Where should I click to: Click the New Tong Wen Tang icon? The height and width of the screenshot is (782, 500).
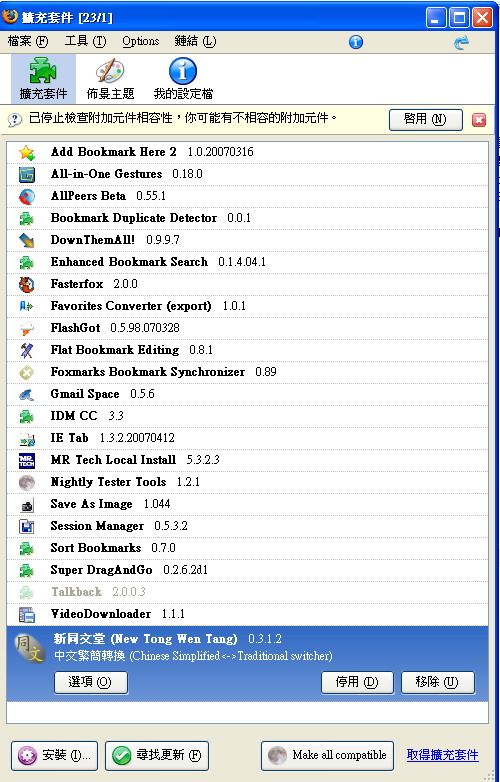coord(30,648)
